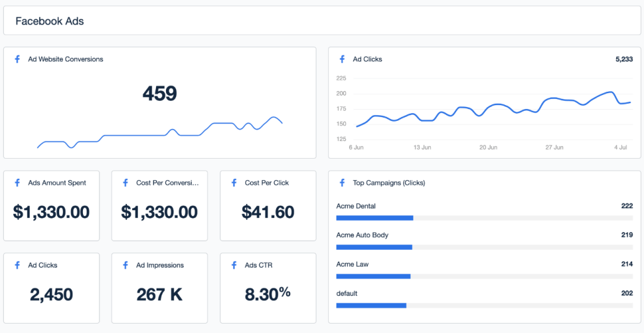Screen dimensions: 644x333
Task: Click the Ads Amount Spent label
Action: [57, 183]
